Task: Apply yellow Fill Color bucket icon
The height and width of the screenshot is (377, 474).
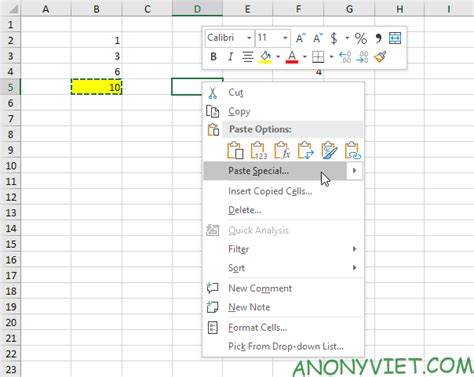Action: (x=265, y=57)
